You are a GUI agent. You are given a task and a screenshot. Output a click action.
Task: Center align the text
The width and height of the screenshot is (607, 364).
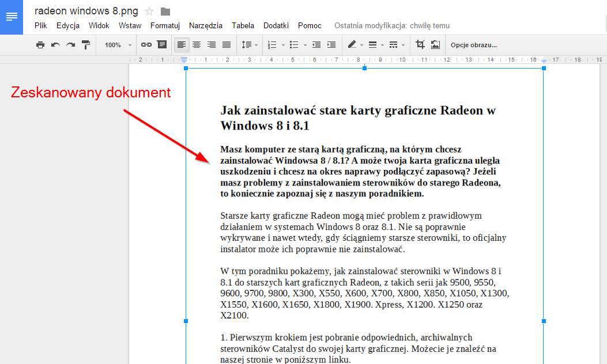tap(197, 45)
